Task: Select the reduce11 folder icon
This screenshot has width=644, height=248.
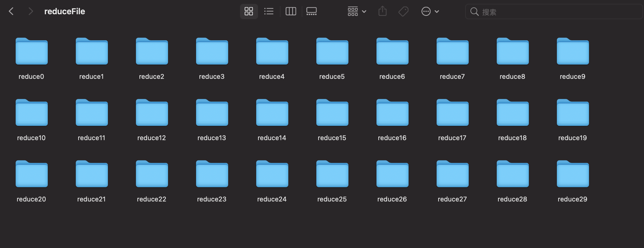Action: pos(92,113)
